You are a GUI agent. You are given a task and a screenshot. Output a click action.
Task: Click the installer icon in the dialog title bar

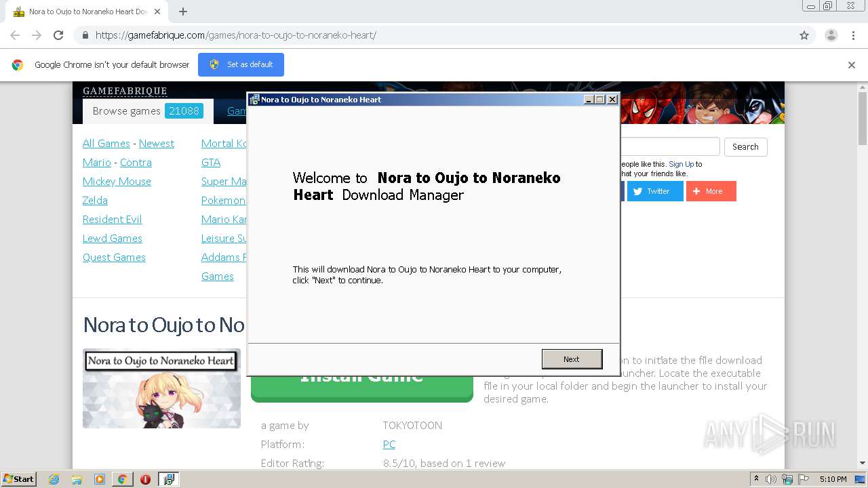pyautogui.click(x=255, y=100)
